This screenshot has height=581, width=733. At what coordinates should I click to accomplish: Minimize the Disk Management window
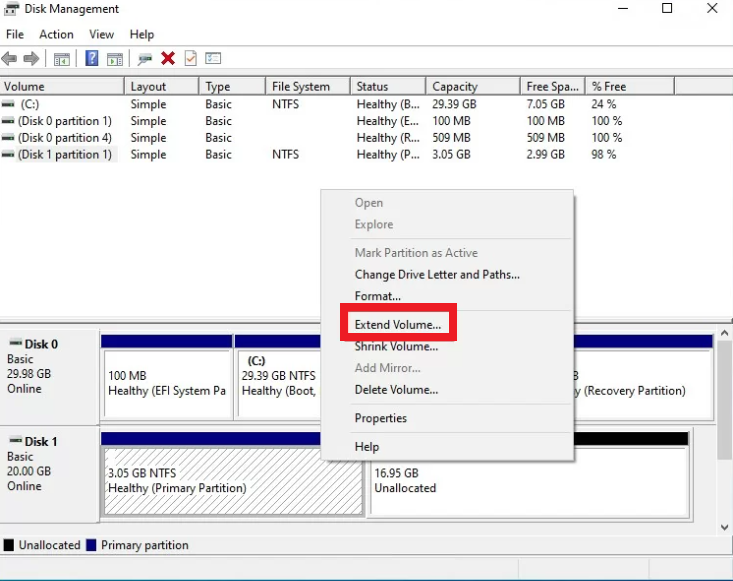tap(623, 8)
